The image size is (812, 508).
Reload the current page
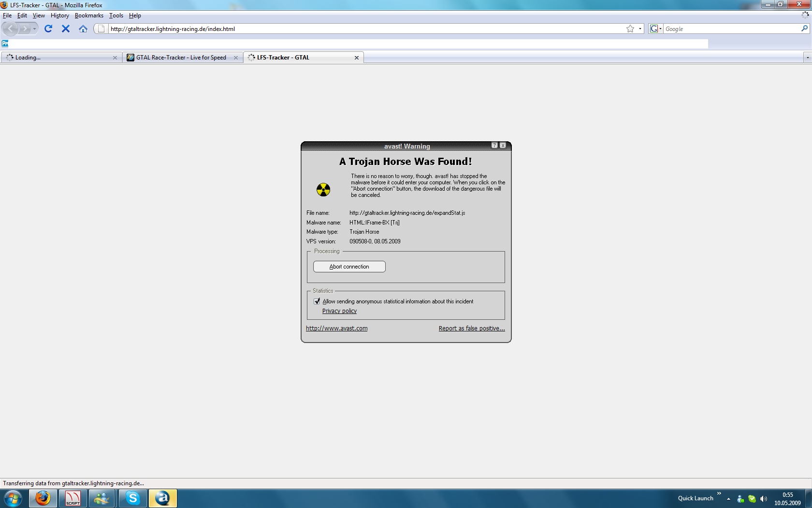click(48, 29)
